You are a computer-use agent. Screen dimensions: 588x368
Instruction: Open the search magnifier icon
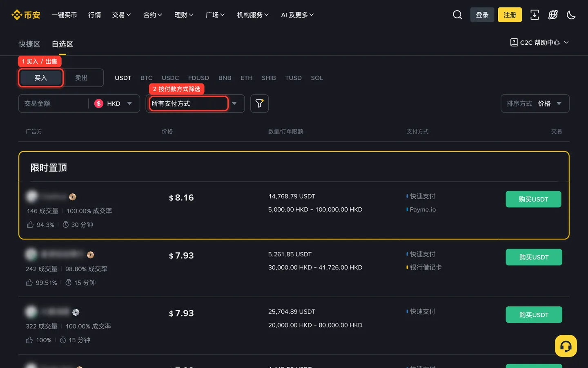point(457,15)
